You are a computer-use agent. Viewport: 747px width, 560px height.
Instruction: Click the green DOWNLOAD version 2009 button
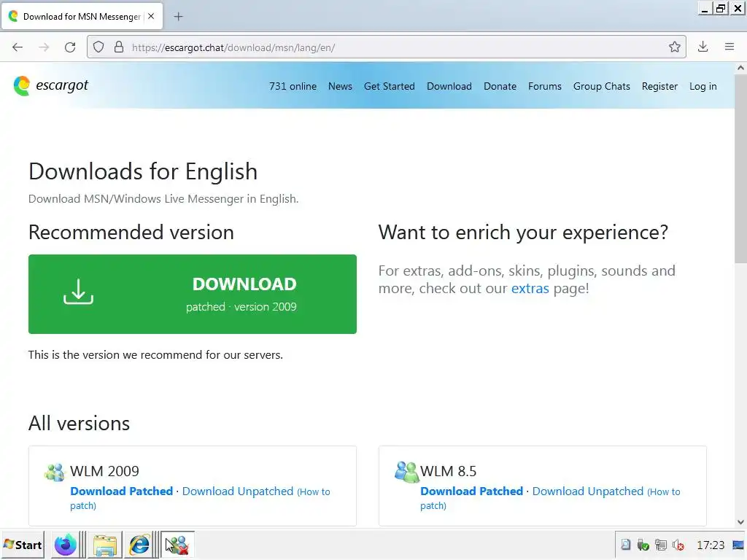tap(193, 294)
